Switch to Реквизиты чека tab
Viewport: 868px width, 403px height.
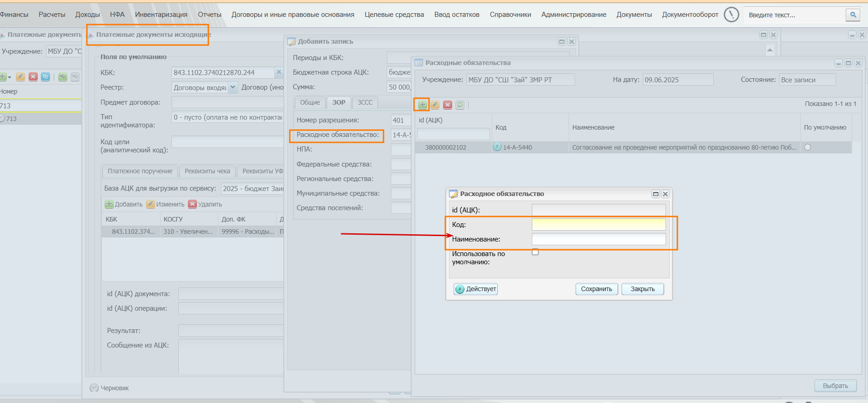coord(207,171)
